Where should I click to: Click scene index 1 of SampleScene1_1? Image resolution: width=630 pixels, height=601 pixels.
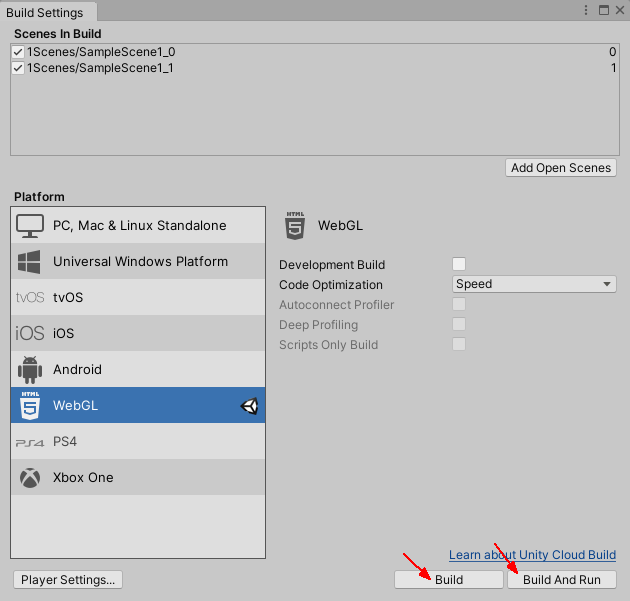pos(614,68)
